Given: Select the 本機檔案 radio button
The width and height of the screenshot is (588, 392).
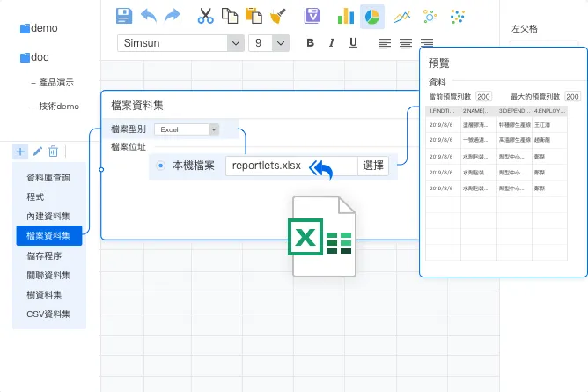Looking at the screenshot, I should pos(160,166).
